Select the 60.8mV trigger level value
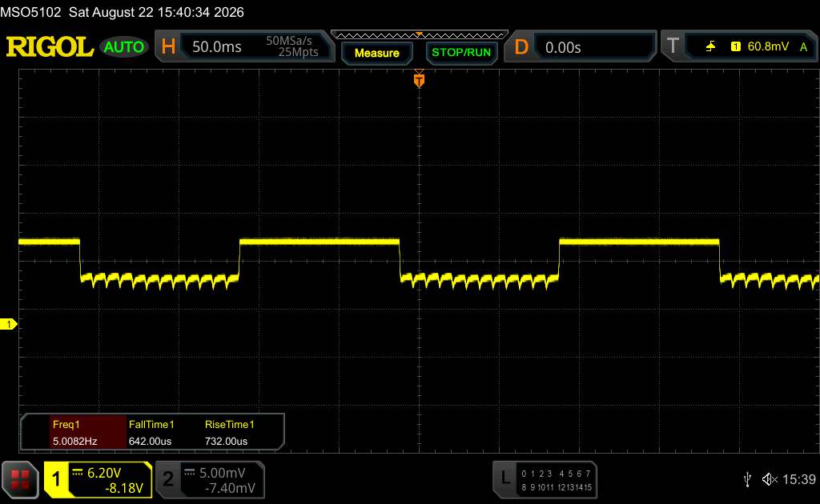Screen dimensions: 820x504 coord(768,46)
